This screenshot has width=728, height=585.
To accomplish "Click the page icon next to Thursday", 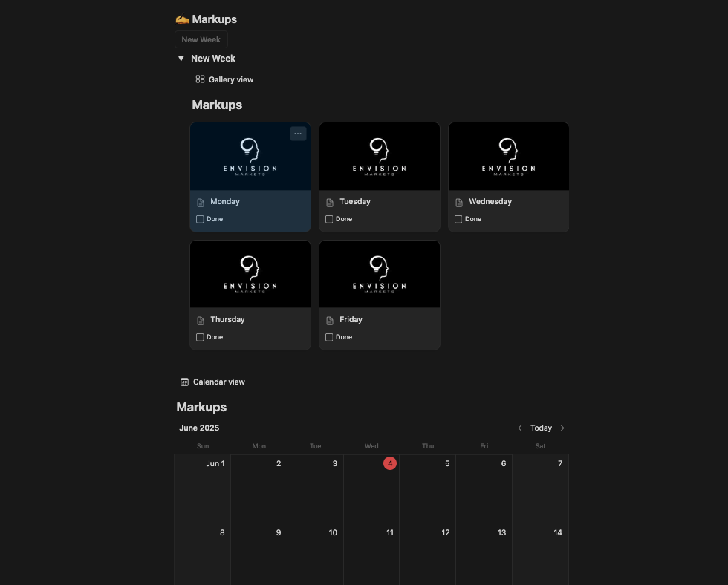I will click(201, 320).
